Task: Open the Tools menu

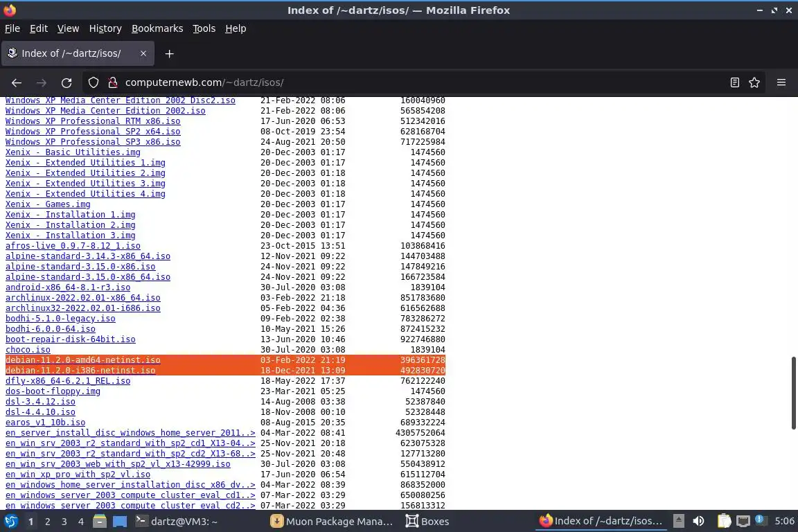Action: click(x=204, y=28)
